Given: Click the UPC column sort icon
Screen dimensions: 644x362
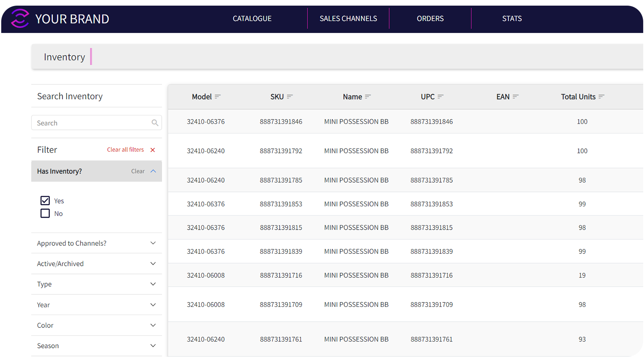Looking at the screenshot, I should 440,97.
